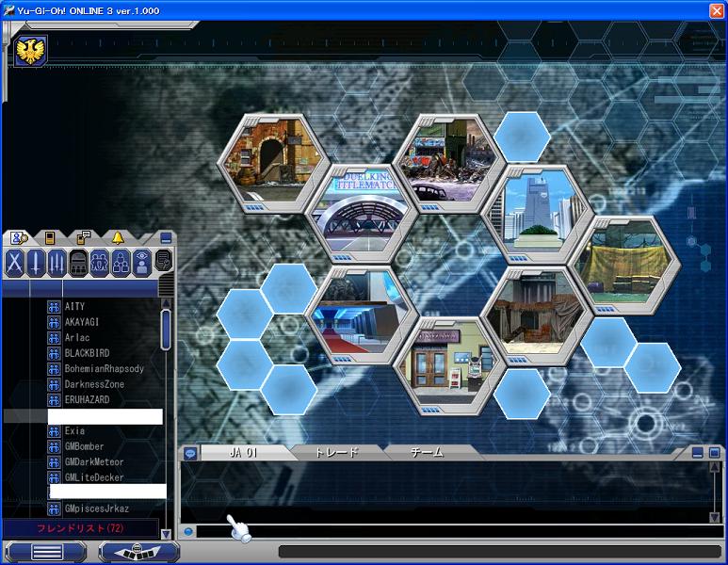The image size is (728, 565).
Task: Switch to the player search panel tab
Action: 19,238
